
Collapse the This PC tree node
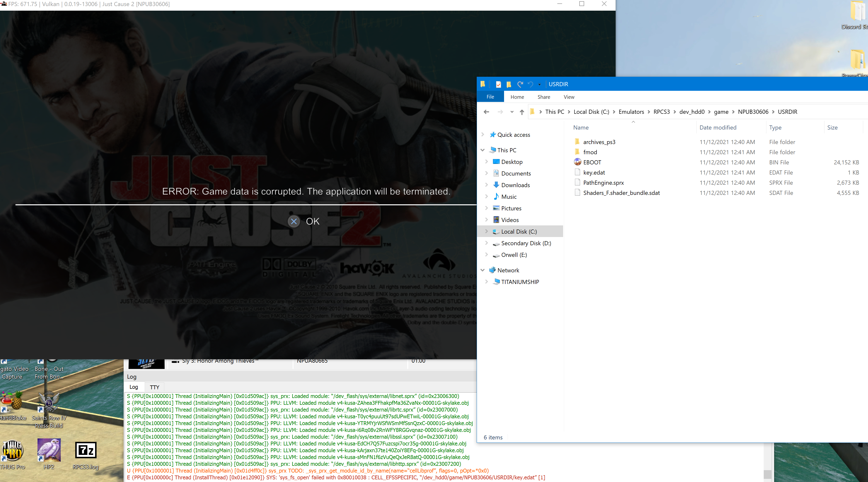click(x=483, y=150)
